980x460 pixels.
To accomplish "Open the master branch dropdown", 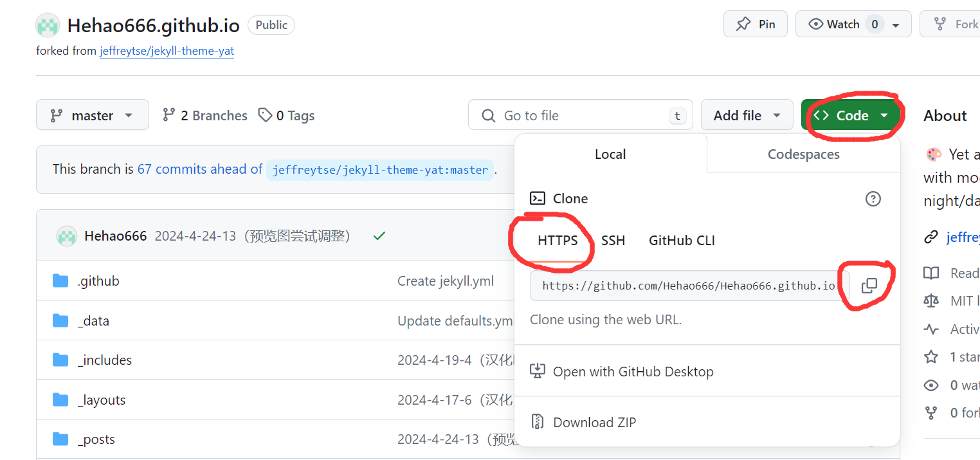I will [x=93, y=115].
